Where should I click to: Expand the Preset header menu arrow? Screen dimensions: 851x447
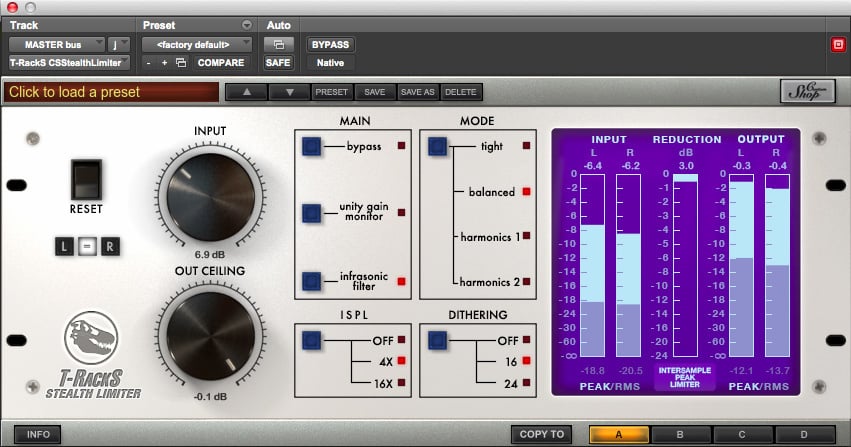point(247,24)
